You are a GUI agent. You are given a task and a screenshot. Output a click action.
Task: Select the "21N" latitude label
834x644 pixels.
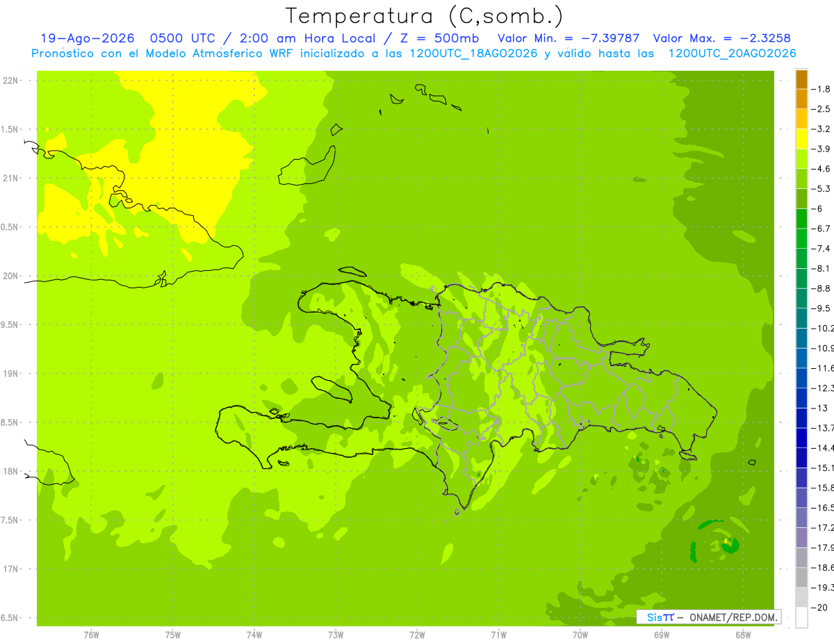click(x=11, y=178)
